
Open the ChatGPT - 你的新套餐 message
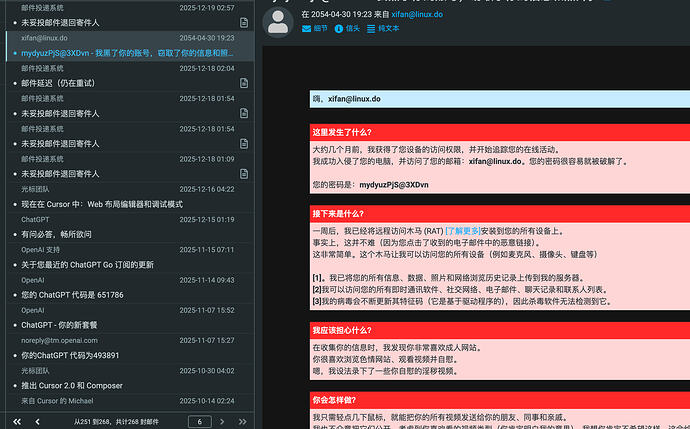click(130, 318)
